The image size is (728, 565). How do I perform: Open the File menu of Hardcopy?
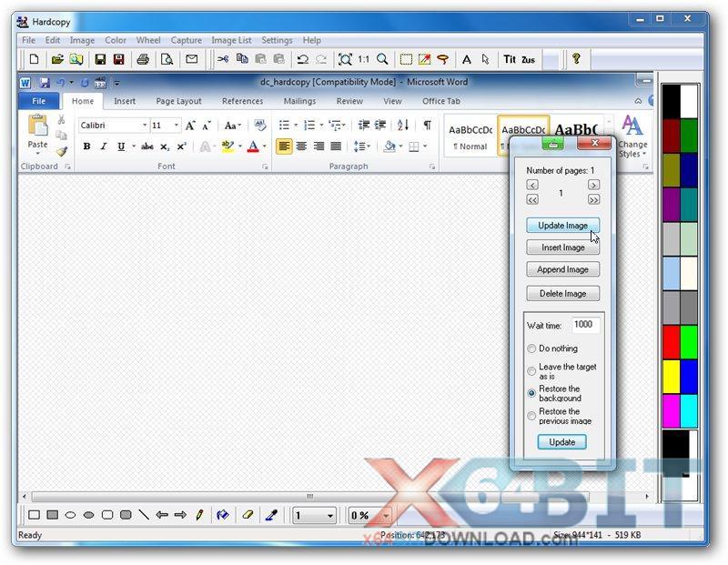tap(28, 40)
